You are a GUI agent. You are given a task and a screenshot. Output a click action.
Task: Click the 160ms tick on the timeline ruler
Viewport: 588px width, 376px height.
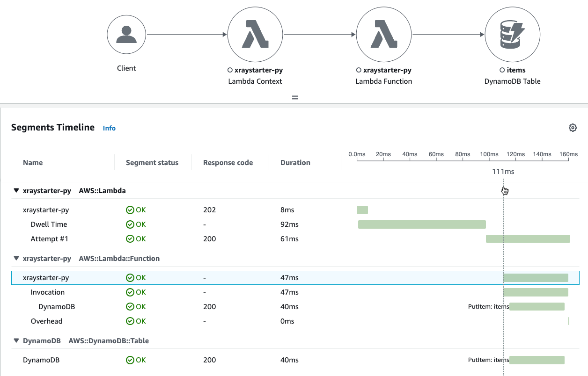pyautogui.click(x=569, y=154)
